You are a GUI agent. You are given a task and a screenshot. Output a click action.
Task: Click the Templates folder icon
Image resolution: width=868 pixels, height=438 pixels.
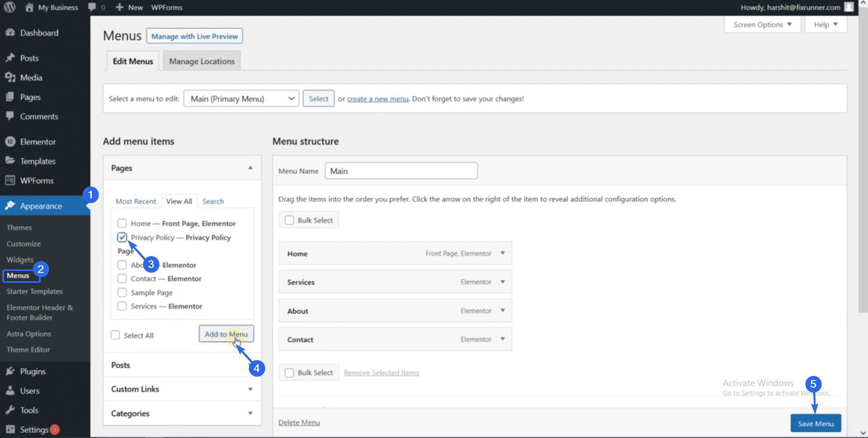[10, 161]
